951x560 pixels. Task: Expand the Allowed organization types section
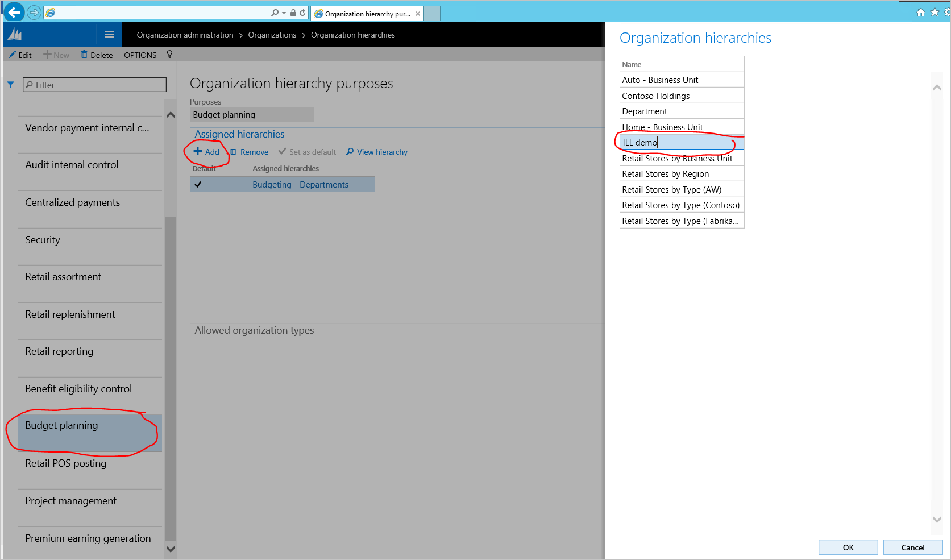click(x=254, y=330)
